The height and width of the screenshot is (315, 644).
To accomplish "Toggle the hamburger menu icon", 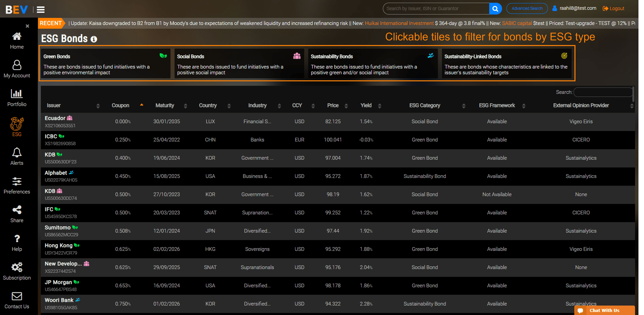I will point(41,9).
